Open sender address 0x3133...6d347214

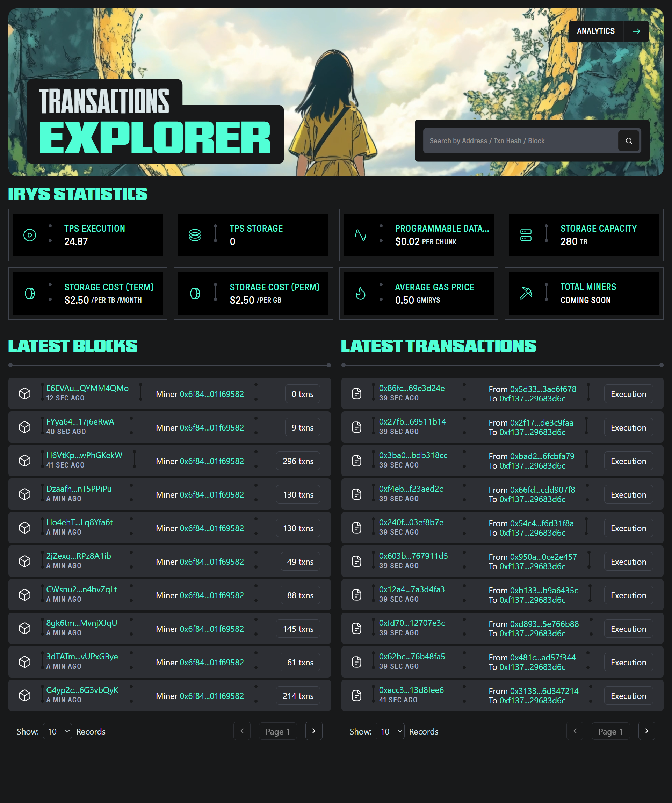pos(544,691)
